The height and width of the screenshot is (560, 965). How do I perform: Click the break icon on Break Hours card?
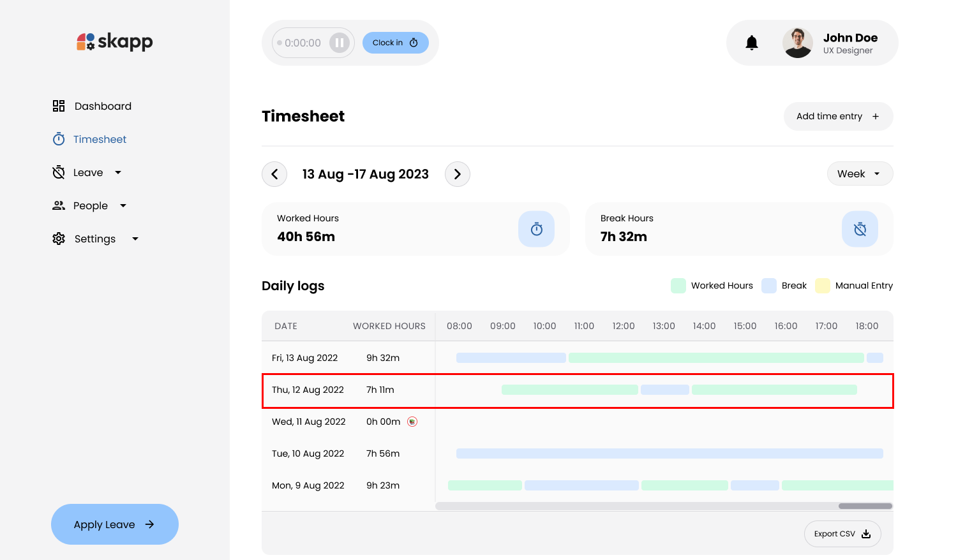[860, 229]
